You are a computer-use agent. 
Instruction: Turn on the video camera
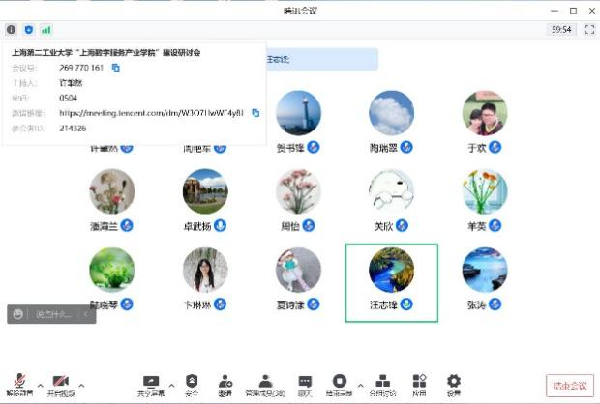[60, 384]
